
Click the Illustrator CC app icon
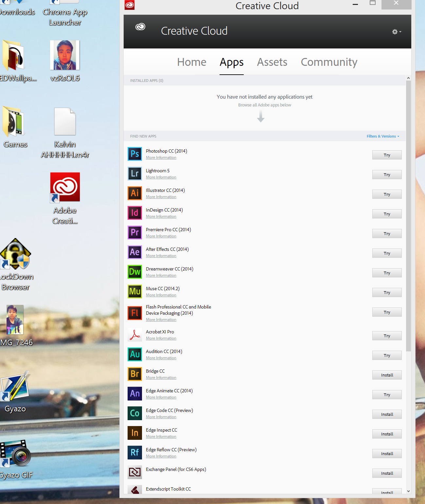[x=135, y=193]
